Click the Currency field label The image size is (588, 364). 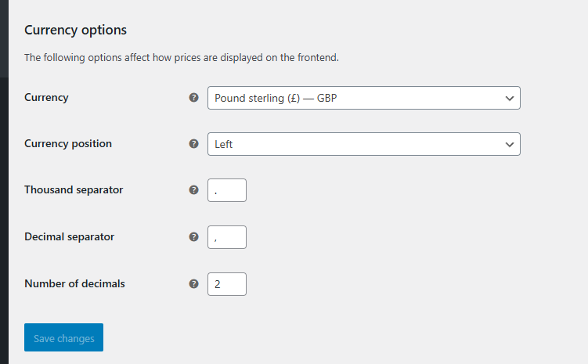click(46, 98)
